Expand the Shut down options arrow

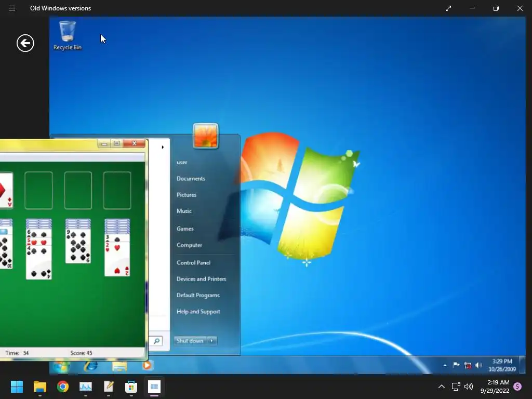(x=212, y=341)
